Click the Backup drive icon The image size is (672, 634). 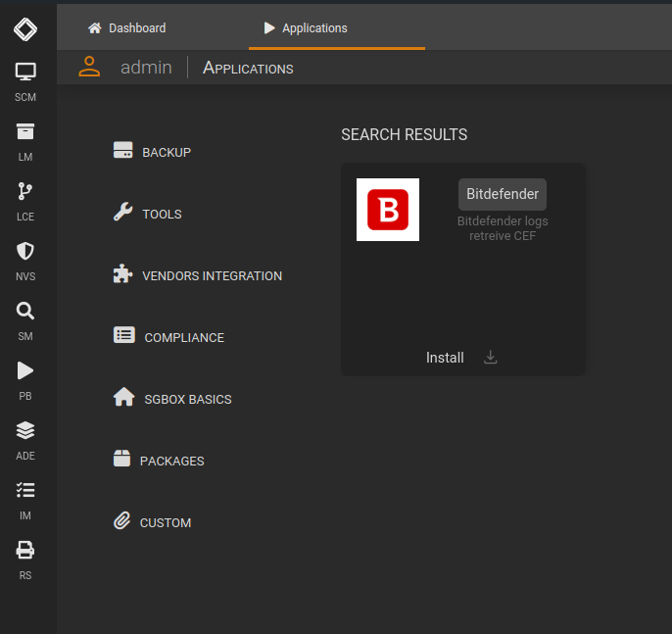pyautogui.click(x=123, y=150)
